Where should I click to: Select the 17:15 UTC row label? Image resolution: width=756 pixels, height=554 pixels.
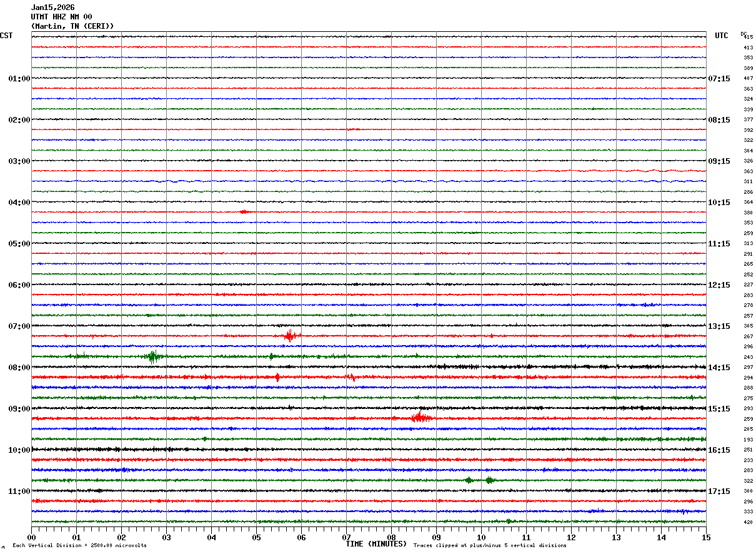719,491
